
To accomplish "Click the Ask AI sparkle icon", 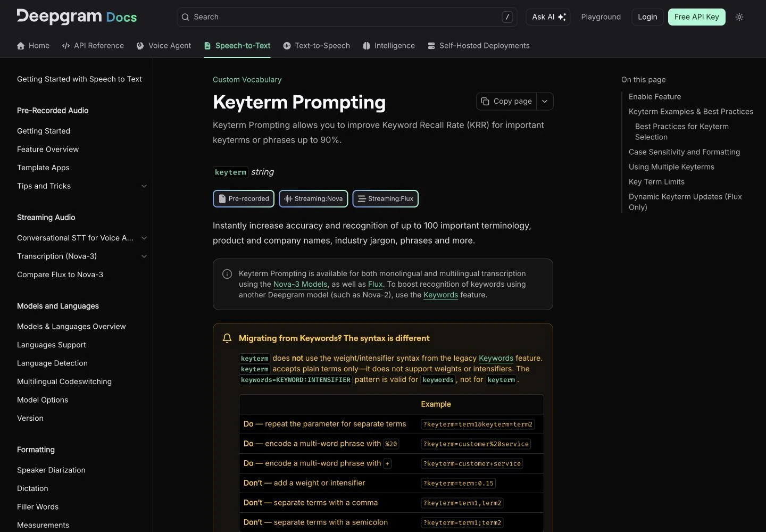I will click(562, 17).
